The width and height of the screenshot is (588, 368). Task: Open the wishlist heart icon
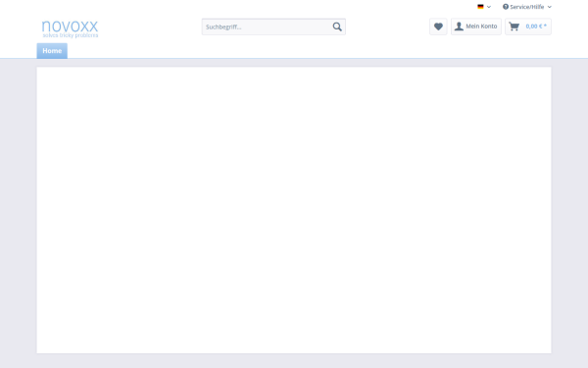click(438, 26)
